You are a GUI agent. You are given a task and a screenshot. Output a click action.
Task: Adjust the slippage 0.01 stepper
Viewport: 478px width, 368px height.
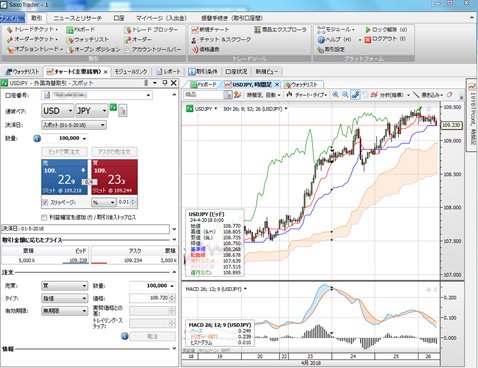tap(133, 202)
